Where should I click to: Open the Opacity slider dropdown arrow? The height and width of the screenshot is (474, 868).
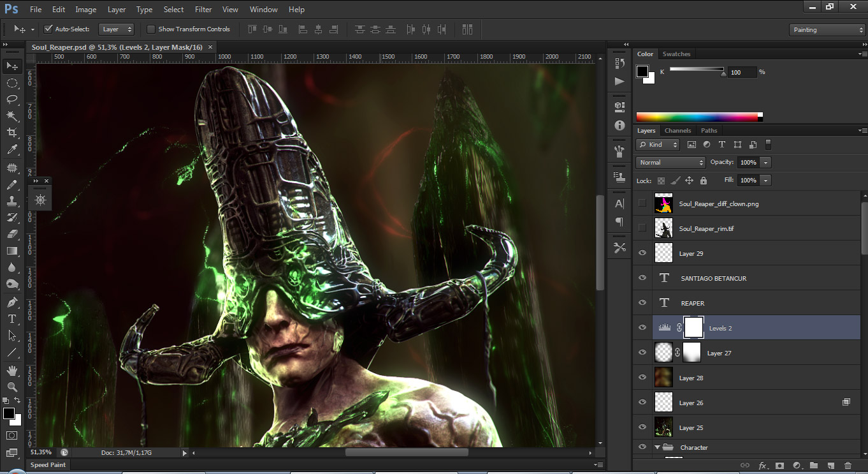(x=766, y=163)
